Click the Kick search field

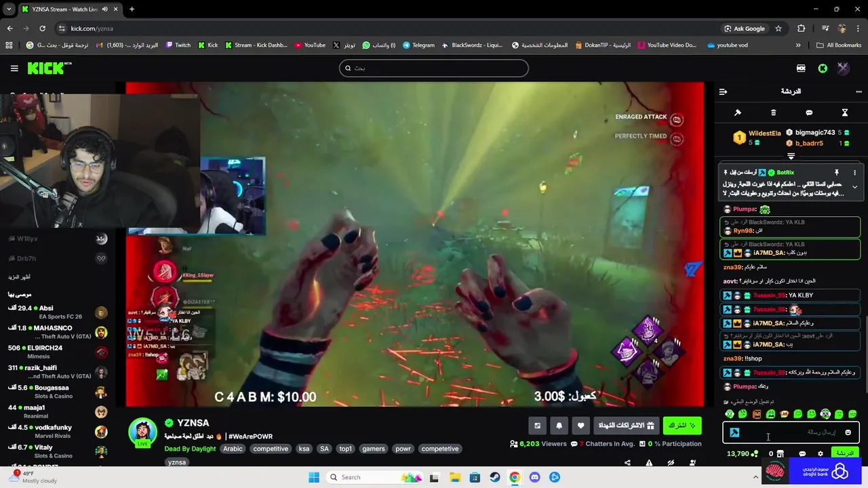433,68
